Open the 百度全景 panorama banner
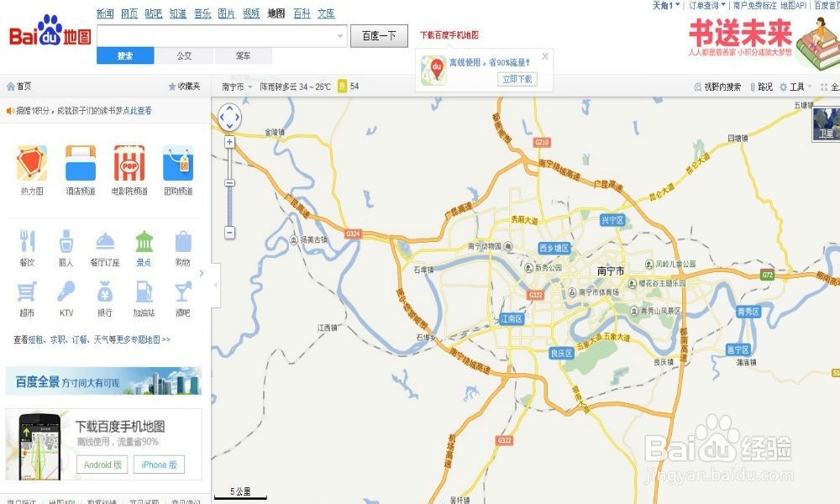The image size is (840, 504). pos(104,381)
